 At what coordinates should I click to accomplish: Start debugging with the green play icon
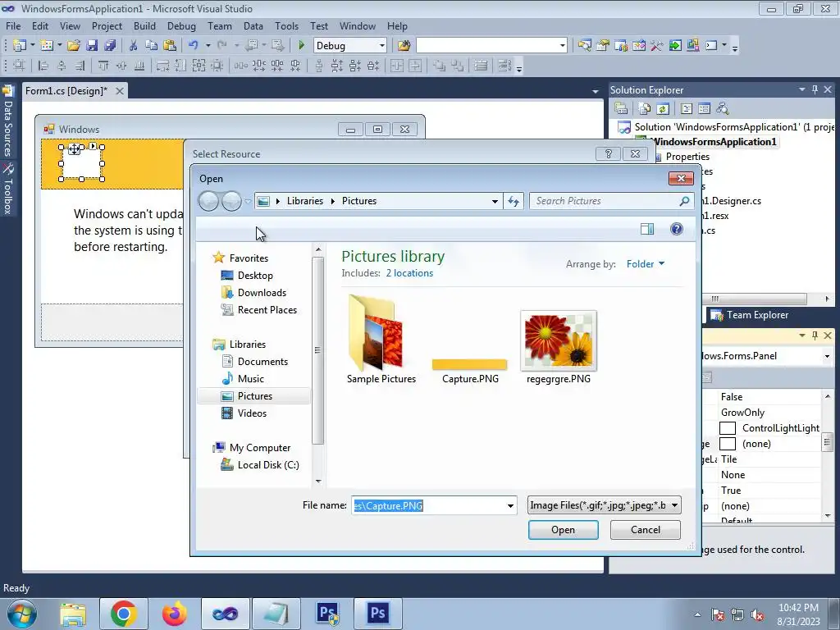click(301, 46)
